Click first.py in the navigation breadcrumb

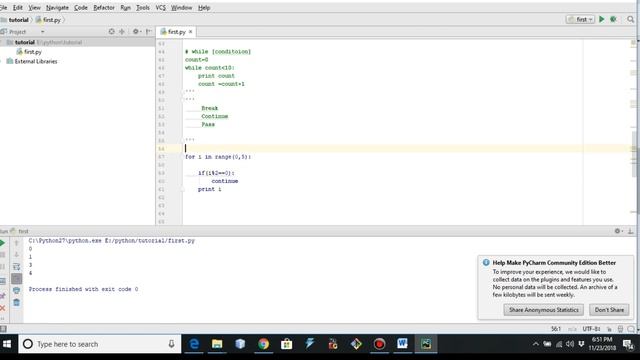(49, 20)
